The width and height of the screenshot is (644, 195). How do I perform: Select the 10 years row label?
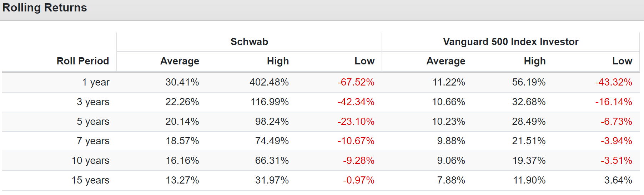(x=91, y=161)
